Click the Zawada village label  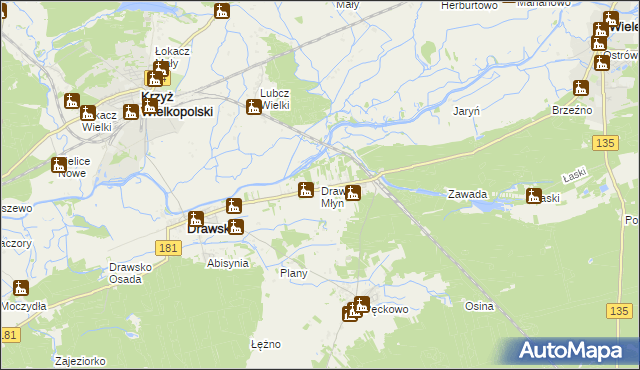coord(467,194)
